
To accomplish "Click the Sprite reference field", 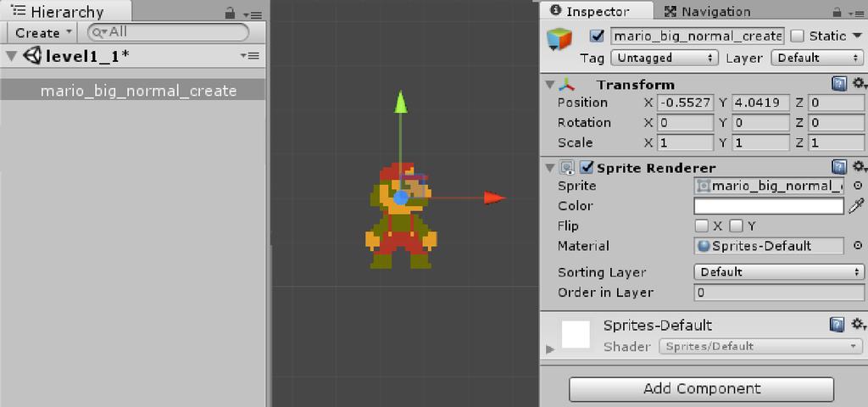I will [x=769, y=186].
